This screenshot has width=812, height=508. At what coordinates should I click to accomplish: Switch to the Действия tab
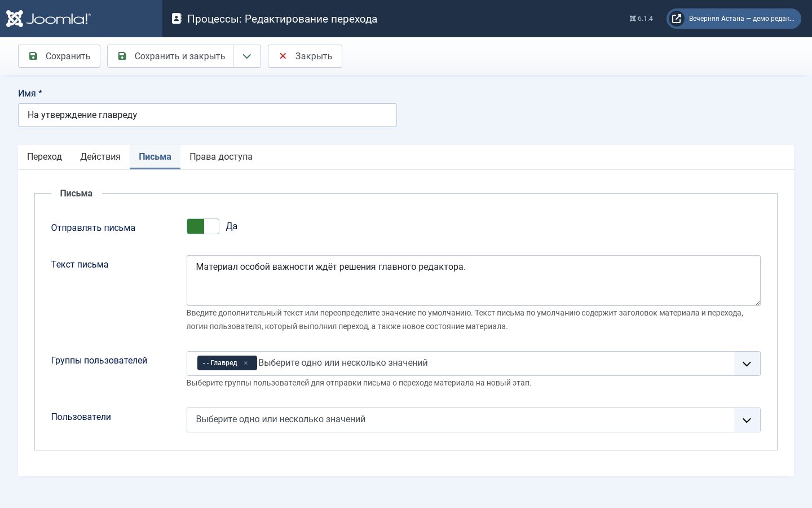click(x=100, y=157)
